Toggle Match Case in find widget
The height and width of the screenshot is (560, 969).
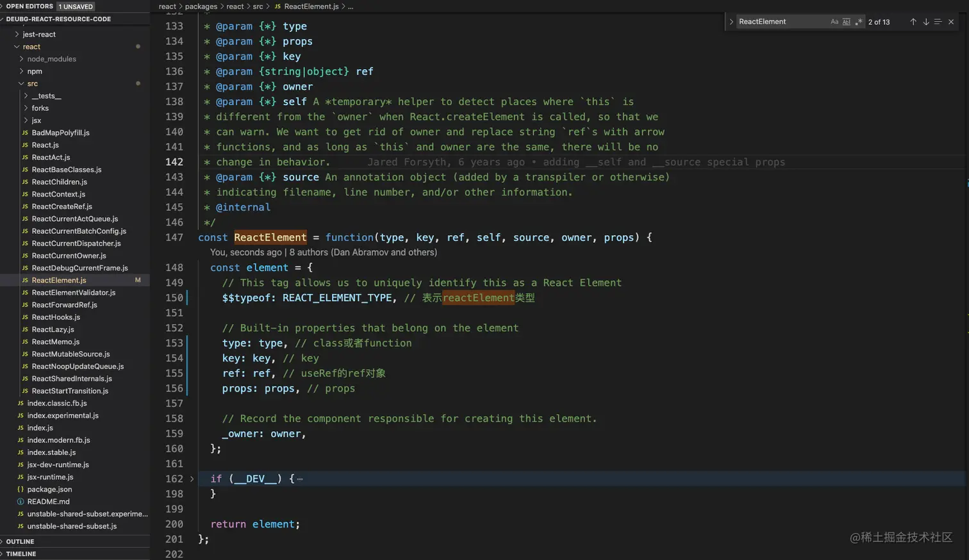(x=834, y=22)
